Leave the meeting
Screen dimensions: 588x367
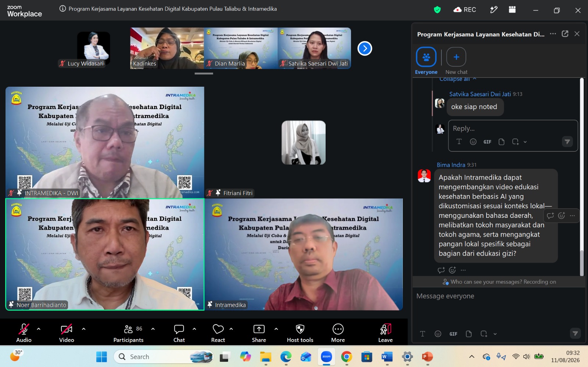(386, 333)
